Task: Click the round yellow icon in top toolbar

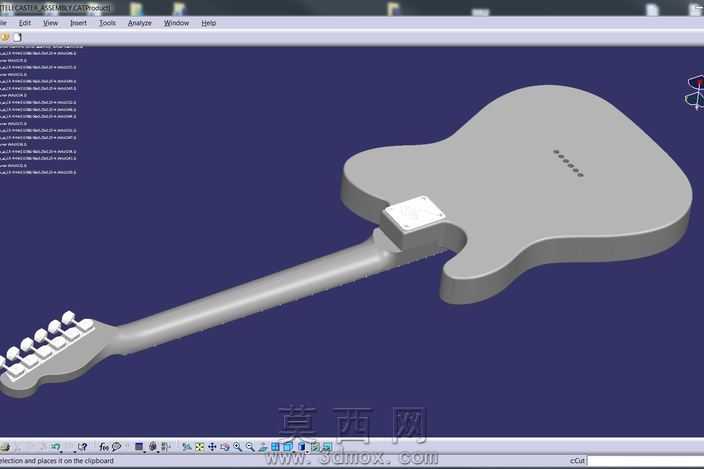Action: tap(5, 37)
